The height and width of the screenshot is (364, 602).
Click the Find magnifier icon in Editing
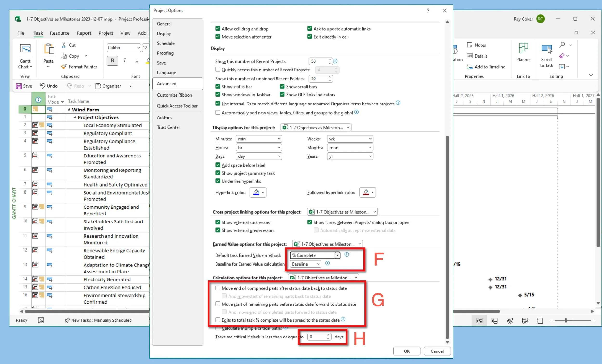pyautogui.click(x=562, y=45)
